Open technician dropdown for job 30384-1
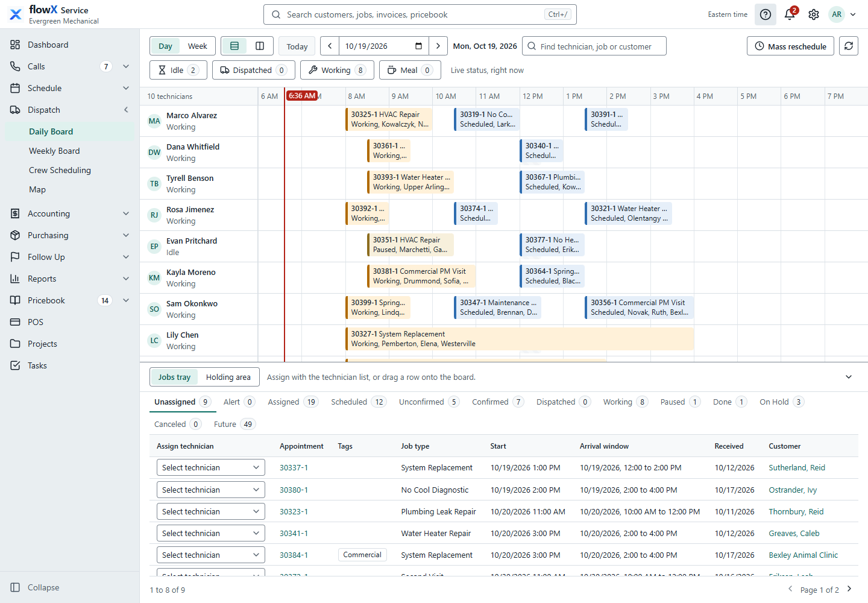 click(x=211, y=555)
